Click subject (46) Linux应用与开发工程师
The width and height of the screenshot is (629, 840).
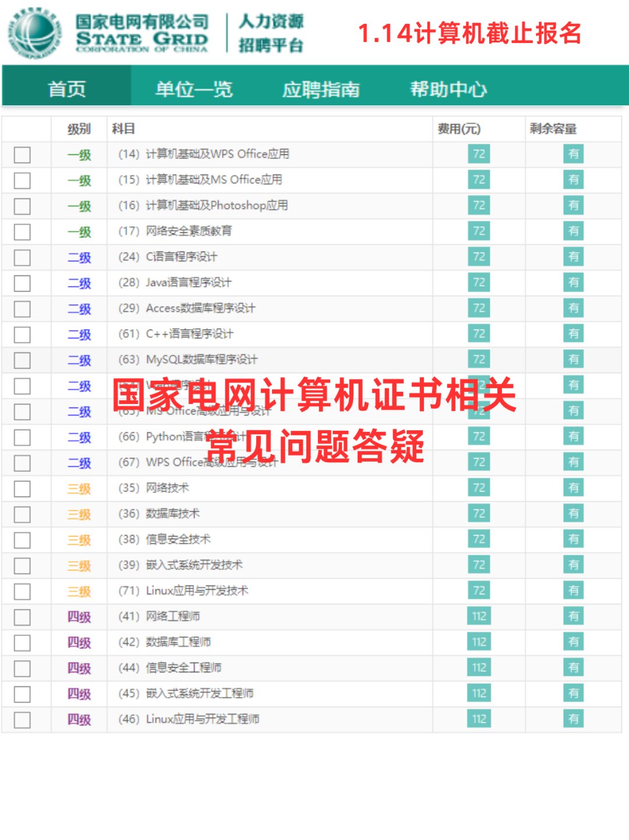[x=189, y=719]
